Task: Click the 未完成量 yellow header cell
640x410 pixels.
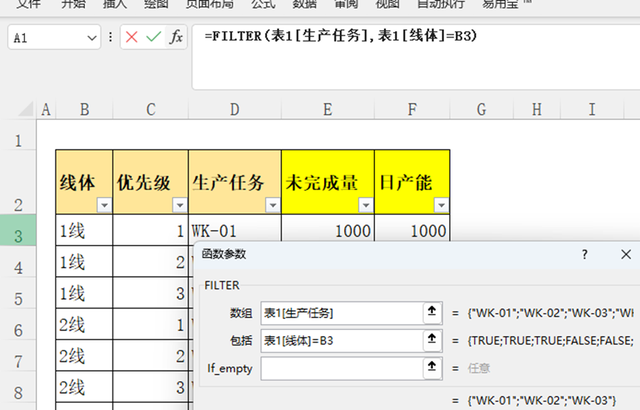Action: pyautogui.click(x=328, y=182)
